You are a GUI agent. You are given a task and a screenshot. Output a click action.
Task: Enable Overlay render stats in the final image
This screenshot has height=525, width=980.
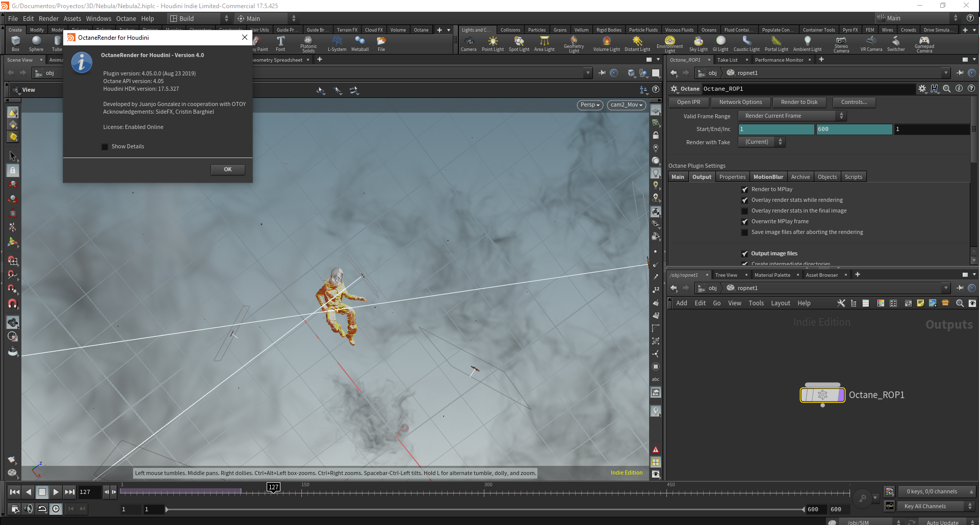[x=744, y=211]
